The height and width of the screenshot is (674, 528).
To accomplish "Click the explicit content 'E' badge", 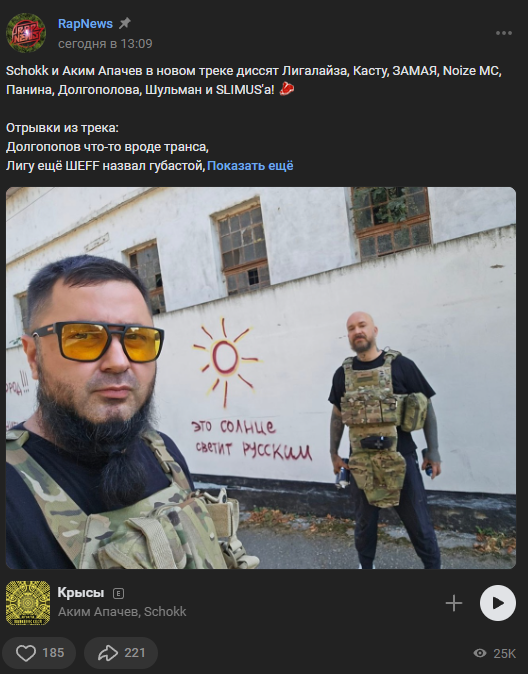I will (118, 594).
